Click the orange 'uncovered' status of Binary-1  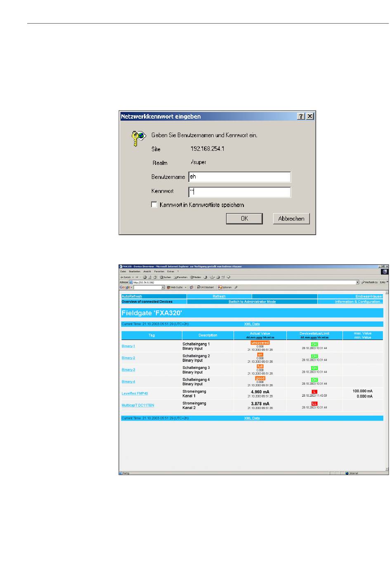point(260,342)
